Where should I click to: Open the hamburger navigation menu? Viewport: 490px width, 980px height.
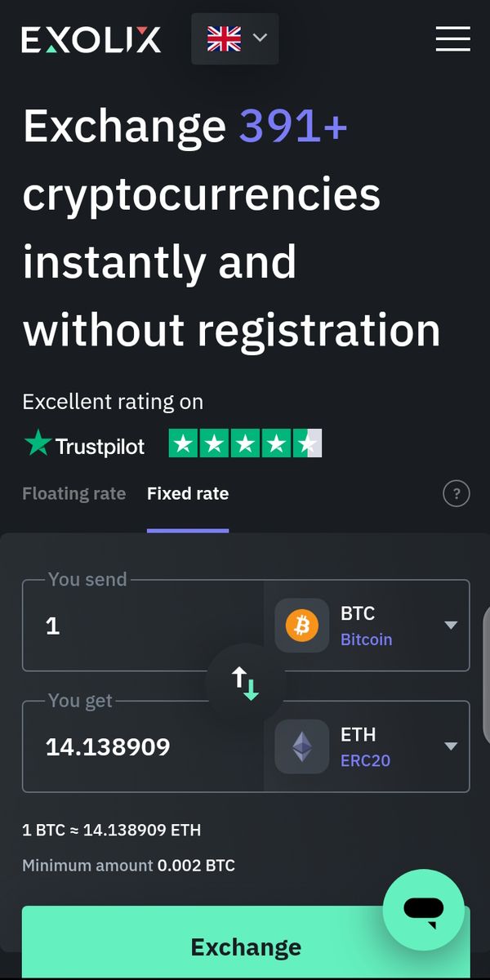point(452,38)
